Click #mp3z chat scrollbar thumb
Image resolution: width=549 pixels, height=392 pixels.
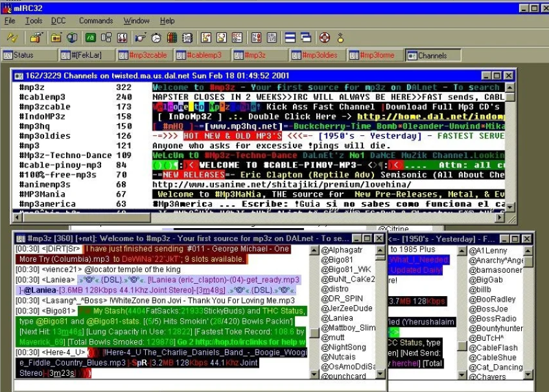(x=314, y=333)
